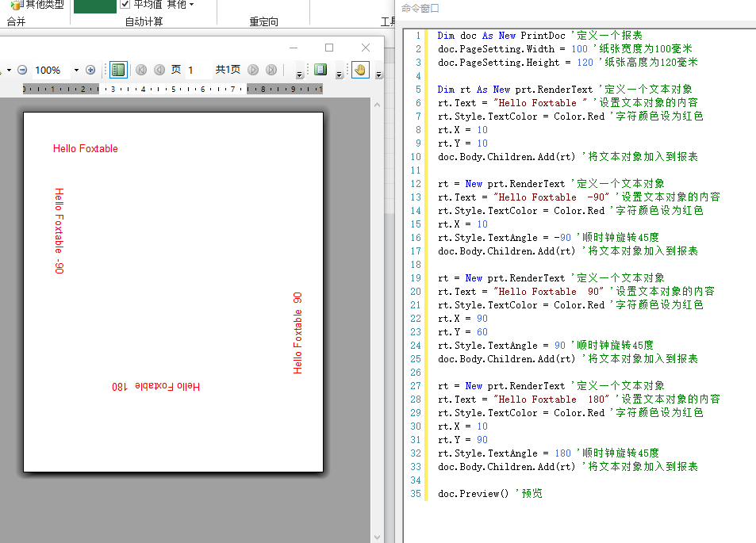Go to last page of preview
Screen dimensions: 756x543
pyautogui.click(x=271, y=70)
